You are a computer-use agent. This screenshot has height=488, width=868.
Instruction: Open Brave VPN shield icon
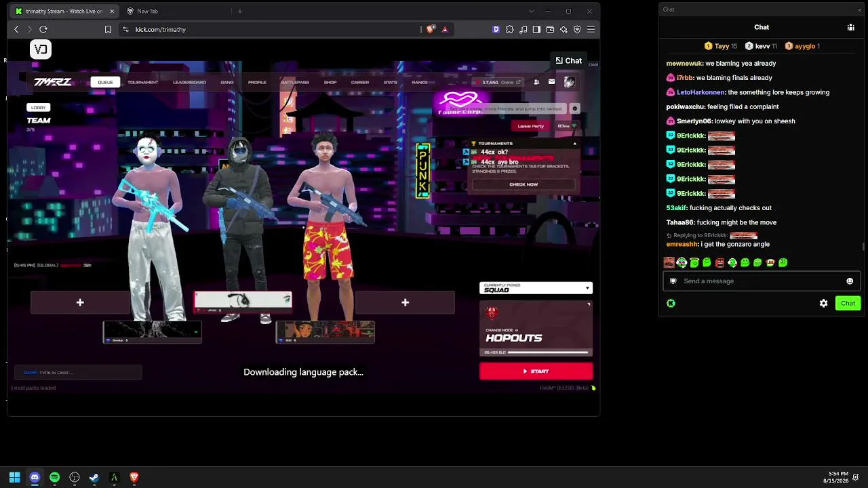pyautogui.click(x=577, y=29)
